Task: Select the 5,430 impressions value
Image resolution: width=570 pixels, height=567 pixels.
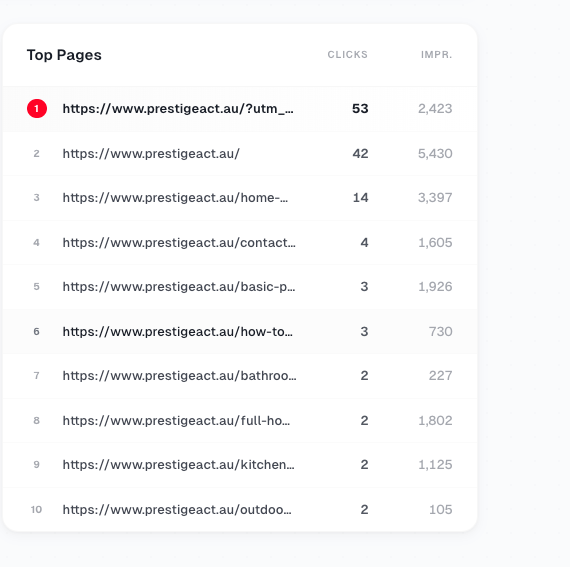Action: (x=435, y=153)
